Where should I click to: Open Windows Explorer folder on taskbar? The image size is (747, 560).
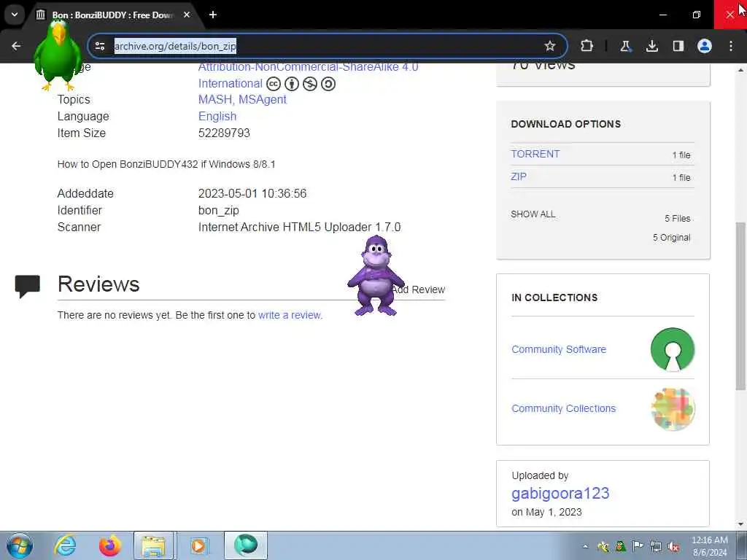[x=153, y=545]
